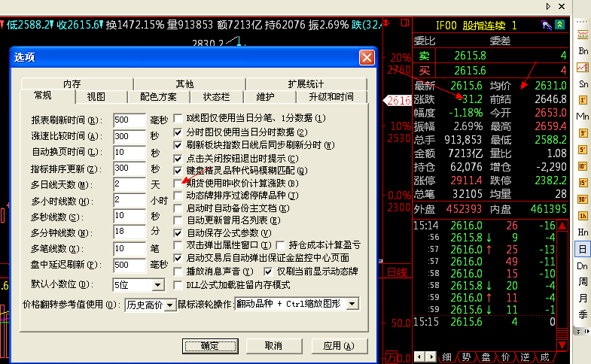Select the daily 日 period button
Viewport: 591px width, 364px height.
(582, 249)
